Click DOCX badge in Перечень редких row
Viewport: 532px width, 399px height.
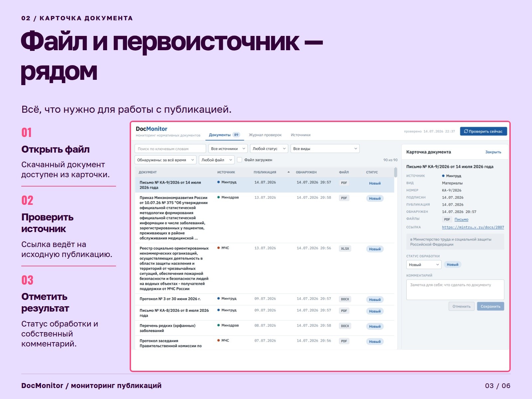[x=345, y=326]
